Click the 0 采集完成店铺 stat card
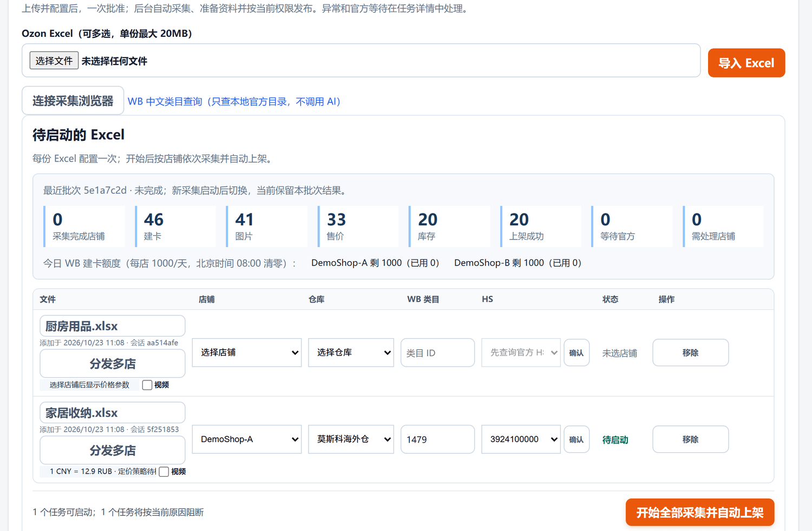812x531 pixels. [85, 226]
